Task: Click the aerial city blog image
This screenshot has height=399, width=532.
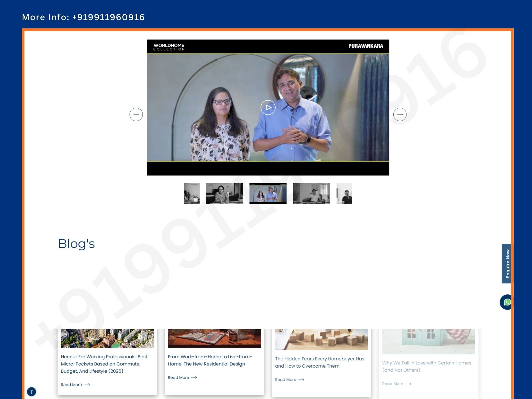Action: (107, 338)
